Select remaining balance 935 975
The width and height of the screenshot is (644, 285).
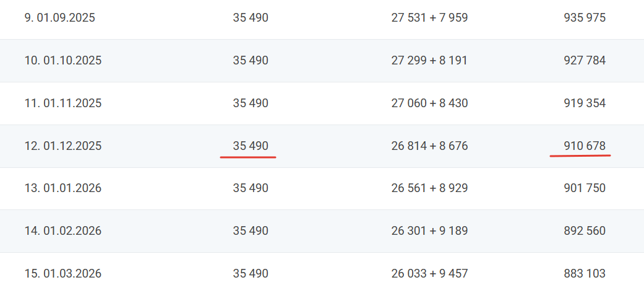pos(585,18)
